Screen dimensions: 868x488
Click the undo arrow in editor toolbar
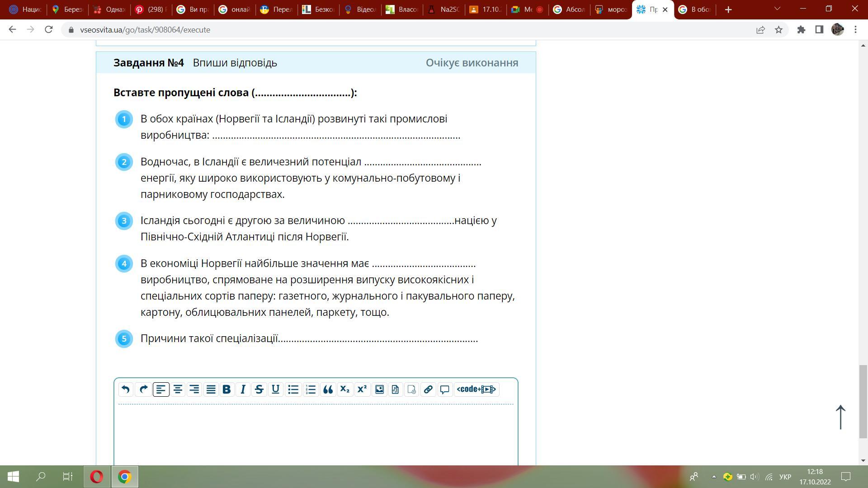[x=126, y=389]
